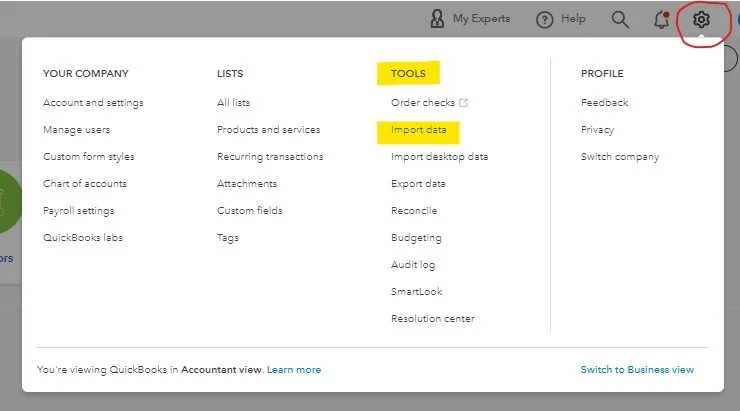Click the external link icon beside Order checks
The width and height of the screenshot is (740, 411).
click(463, 102)
